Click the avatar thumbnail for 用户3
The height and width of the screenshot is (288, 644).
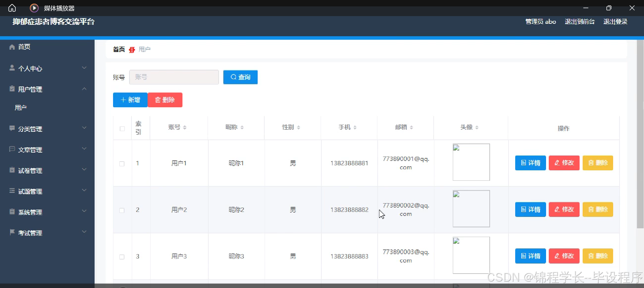[x=471, y=255]
